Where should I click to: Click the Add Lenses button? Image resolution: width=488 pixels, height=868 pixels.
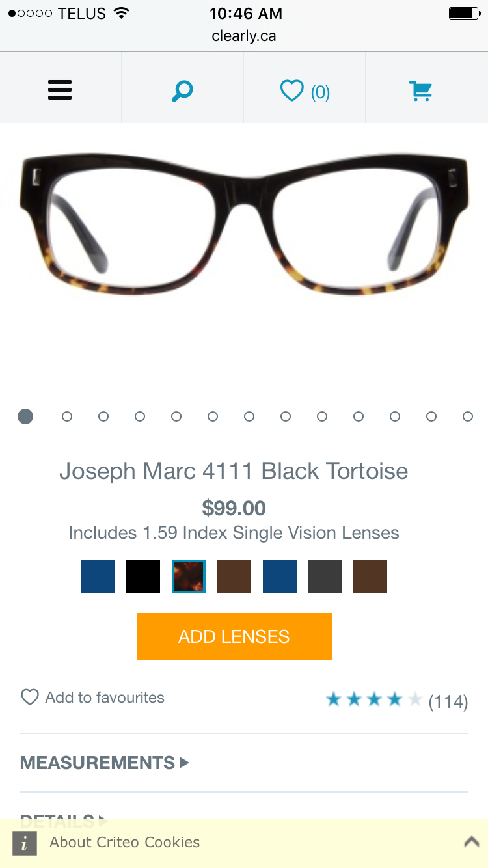(x=234, y=636)
